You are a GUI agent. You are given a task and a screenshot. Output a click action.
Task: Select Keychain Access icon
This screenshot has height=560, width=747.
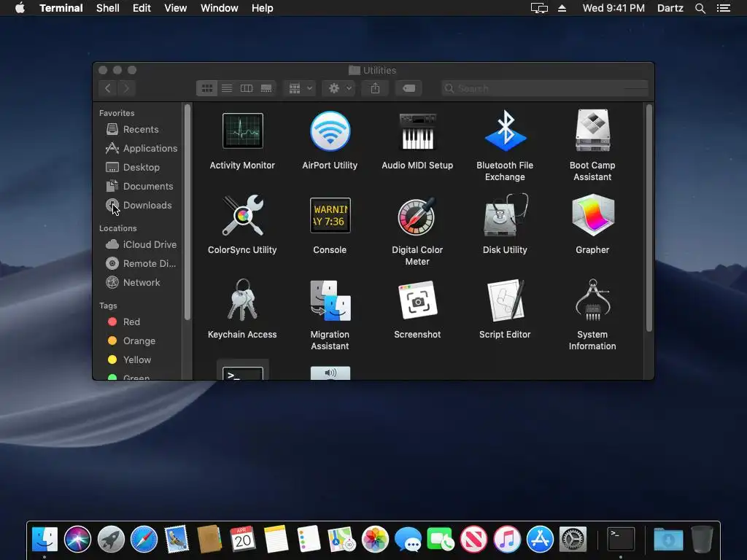tap(242, 300)
